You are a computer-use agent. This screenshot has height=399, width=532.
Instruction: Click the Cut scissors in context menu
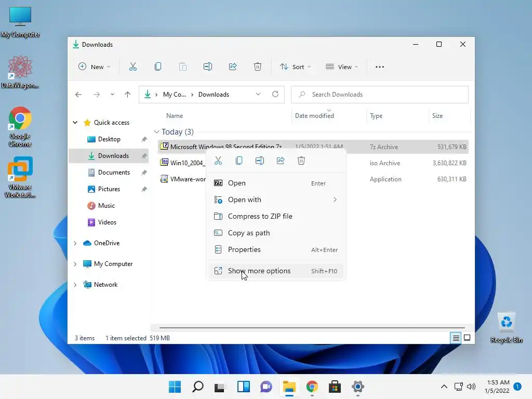pos(218,161)
